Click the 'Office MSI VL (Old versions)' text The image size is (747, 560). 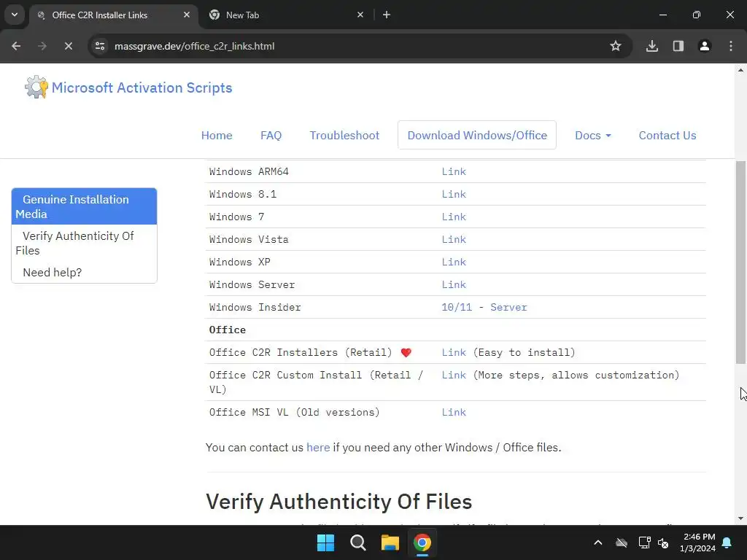click(295, 413)
